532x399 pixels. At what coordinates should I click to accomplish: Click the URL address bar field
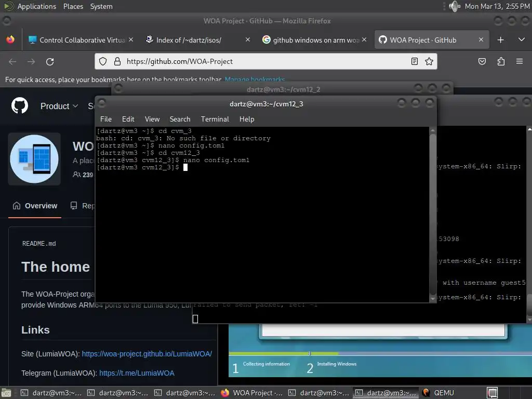point(265,61)
